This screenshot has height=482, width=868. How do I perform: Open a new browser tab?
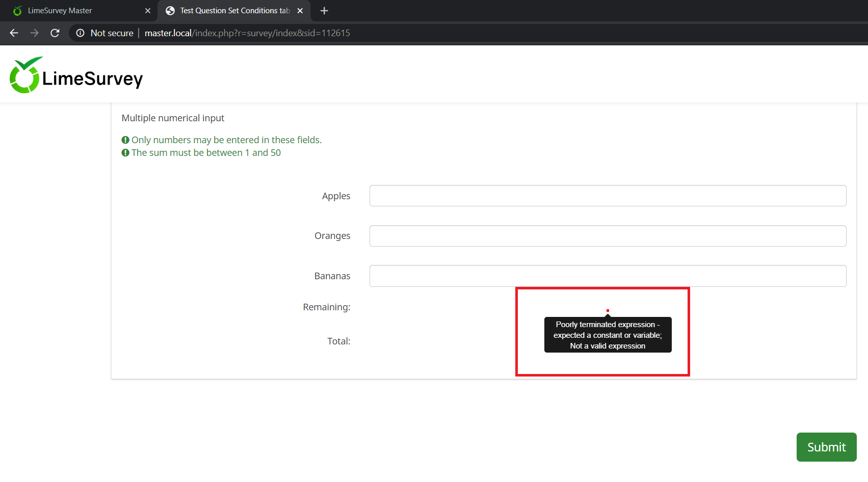coord(324,11)
